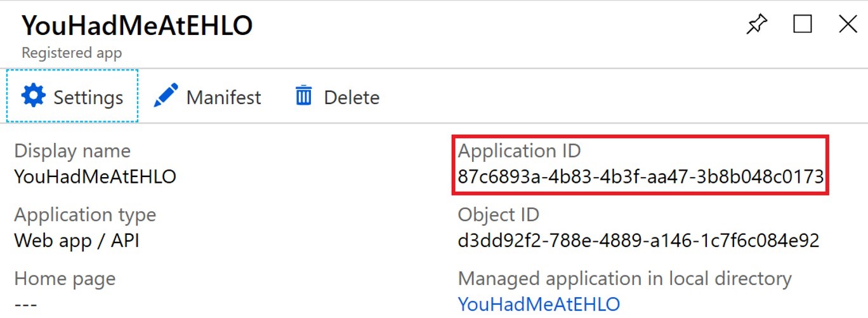Select the Object ID value d3dd92f2

[638, 241]
